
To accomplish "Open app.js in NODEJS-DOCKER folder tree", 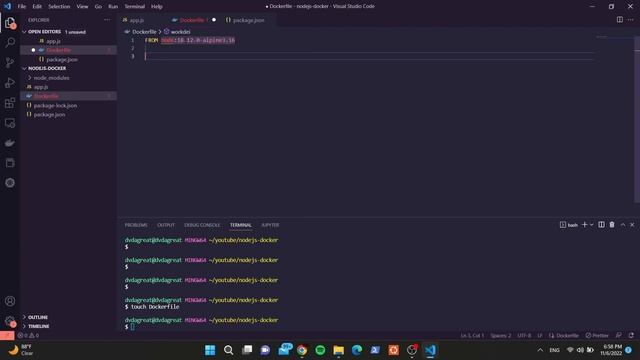I will (41, 87).
